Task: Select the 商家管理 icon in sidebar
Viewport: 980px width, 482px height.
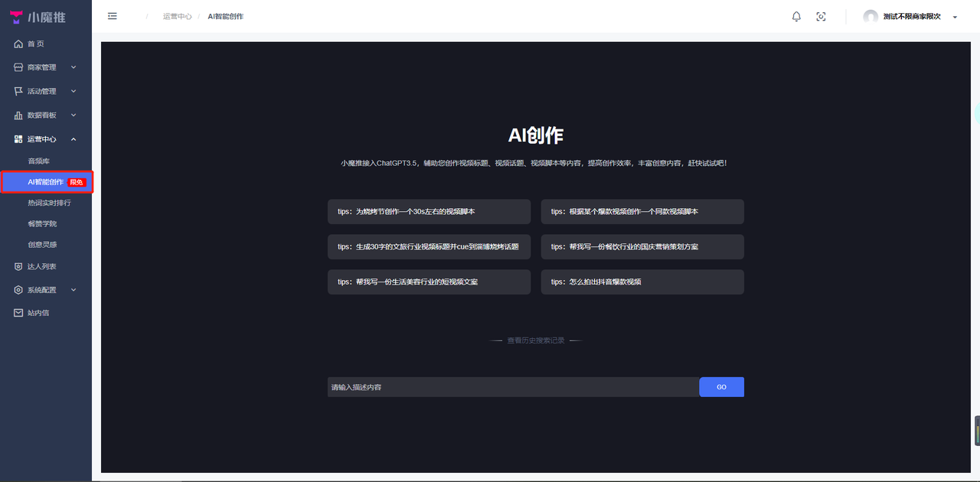Action: pyautogui.click(x=18, y=67)
